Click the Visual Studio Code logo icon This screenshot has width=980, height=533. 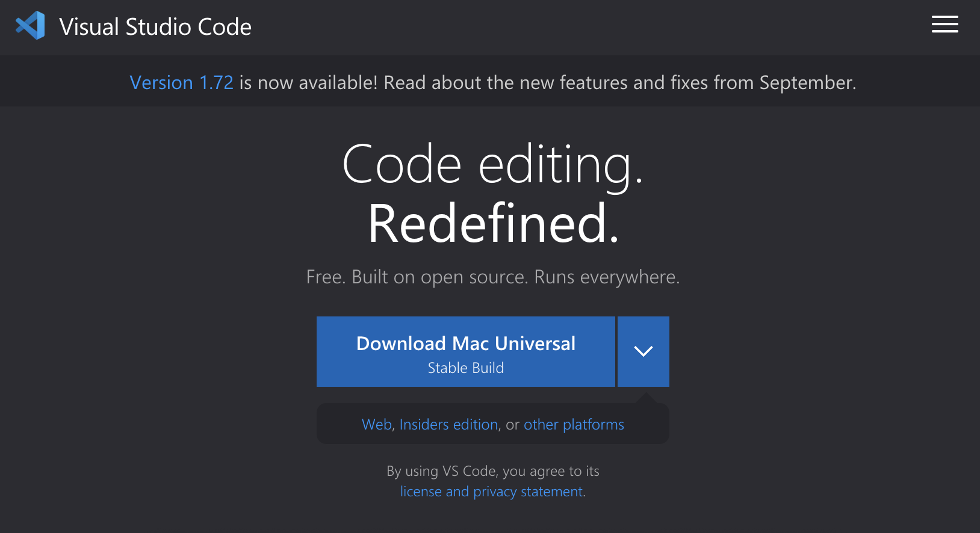[x=30, y=26]
